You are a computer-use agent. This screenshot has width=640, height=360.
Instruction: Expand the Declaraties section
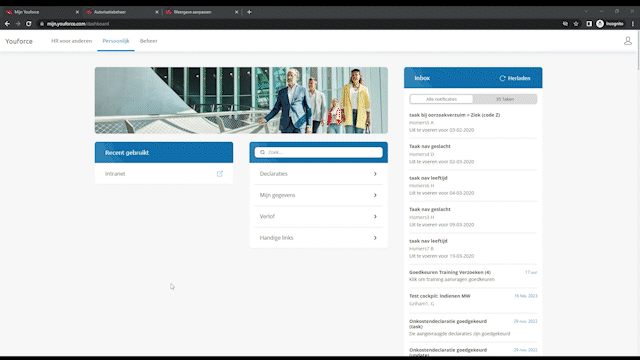click(x=318, y=174)
